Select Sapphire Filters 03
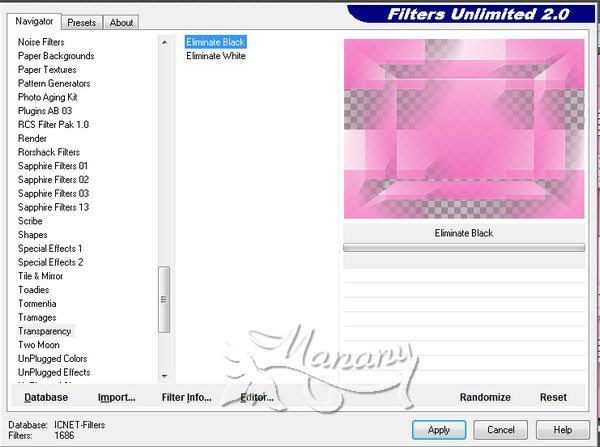600x447 pixels. coord(53,194)
